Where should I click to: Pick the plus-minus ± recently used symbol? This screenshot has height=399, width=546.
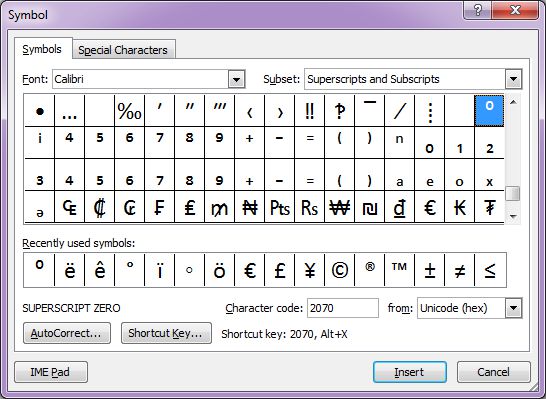pos(429,270)
